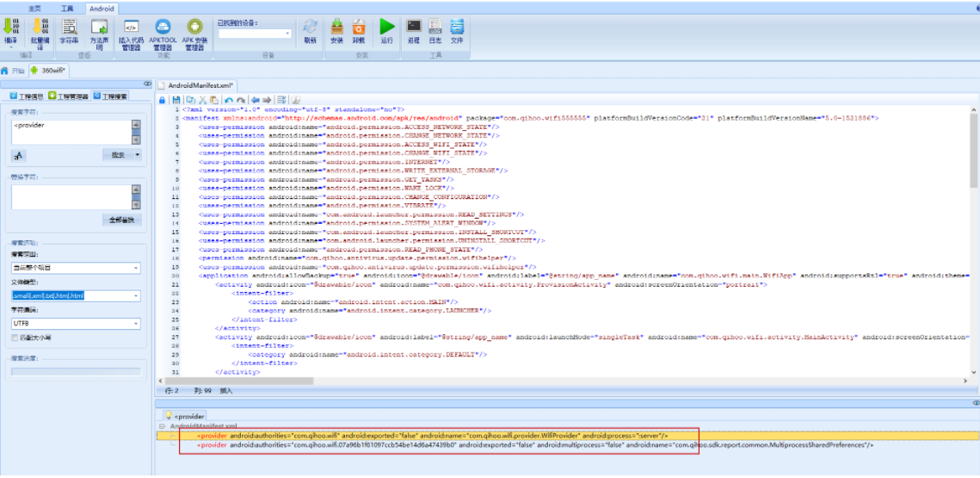Open the 开始 start tab

click(x=14, y=70)
